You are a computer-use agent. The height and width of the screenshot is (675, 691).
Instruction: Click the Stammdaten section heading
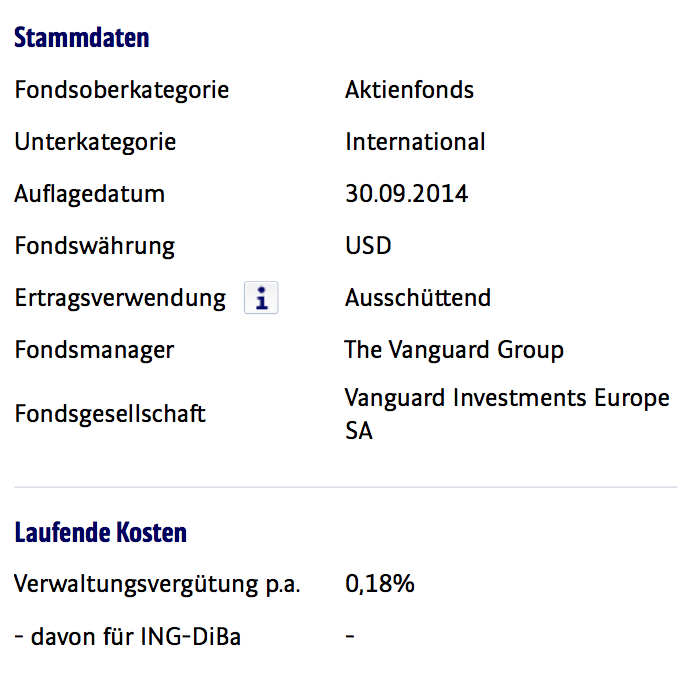point(82,39)
